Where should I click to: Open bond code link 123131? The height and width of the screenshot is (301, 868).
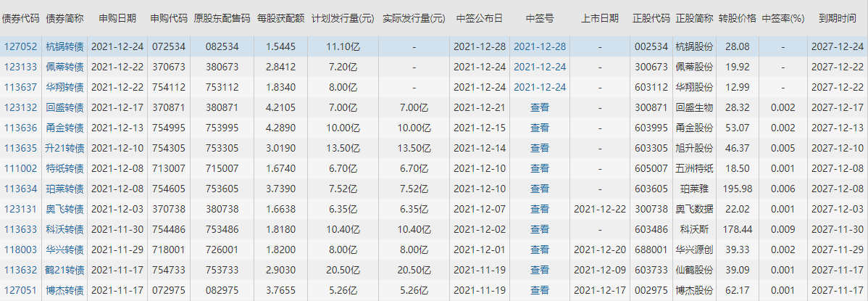(20, 209)
